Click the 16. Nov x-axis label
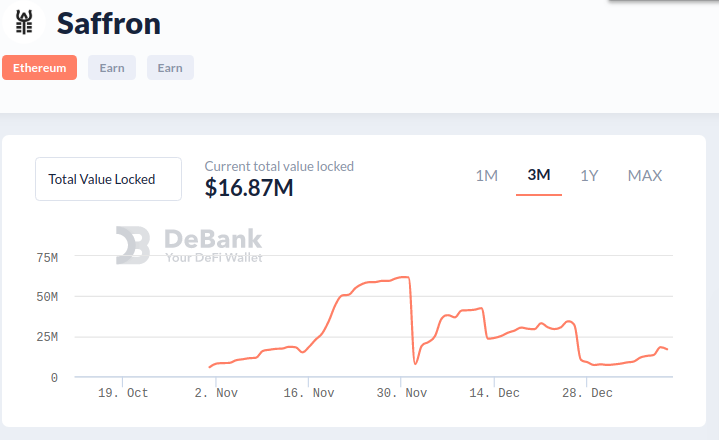Viewport: 719px width, 440px height. click(309, 393)
